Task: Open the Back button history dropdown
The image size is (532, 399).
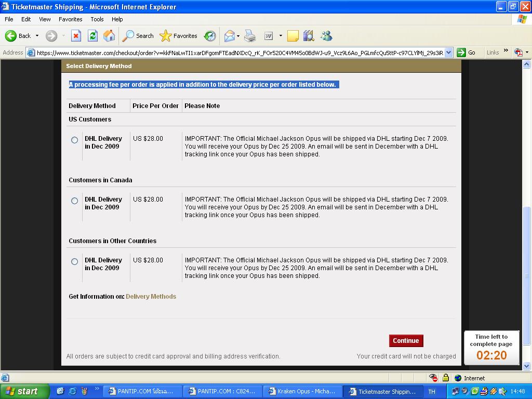Action: [x=37, y=36]
